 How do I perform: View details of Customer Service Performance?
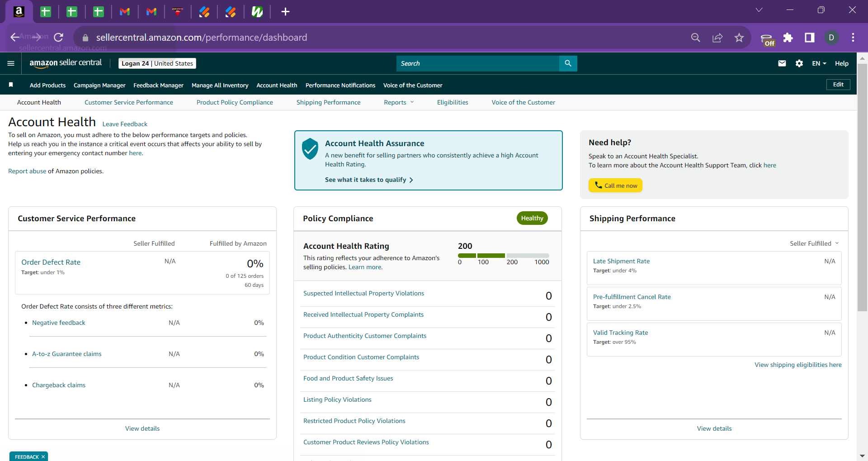(142, 428)
